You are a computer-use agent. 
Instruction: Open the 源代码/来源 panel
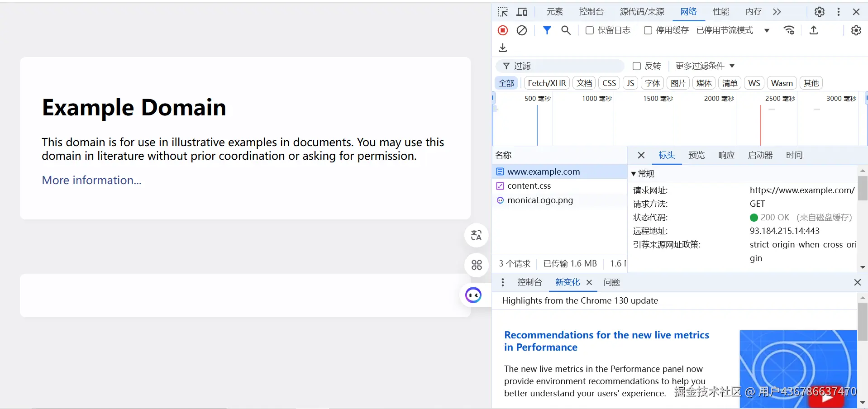click(x=642, y=12)
